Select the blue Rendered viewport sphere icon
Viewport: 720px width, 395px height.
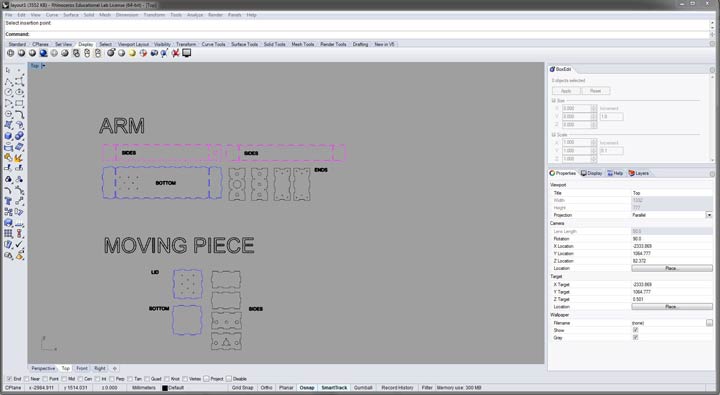(43, 53)
